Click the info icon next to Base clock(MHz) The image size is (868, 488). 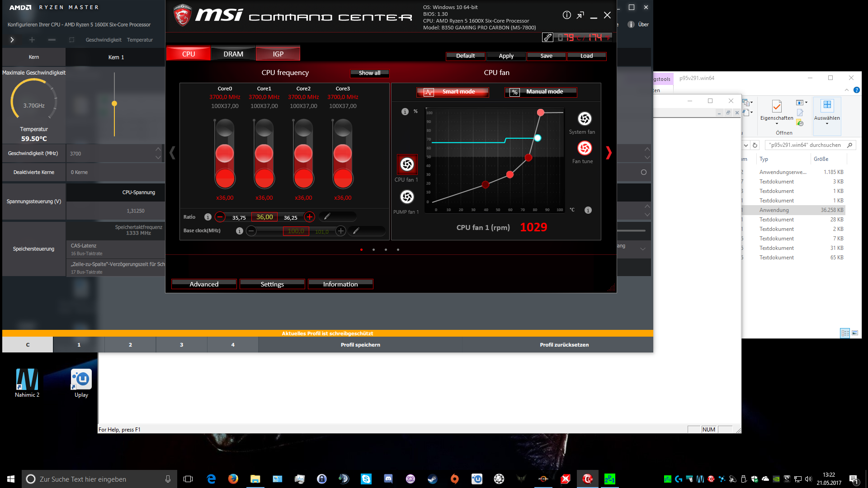pos(240,231)
